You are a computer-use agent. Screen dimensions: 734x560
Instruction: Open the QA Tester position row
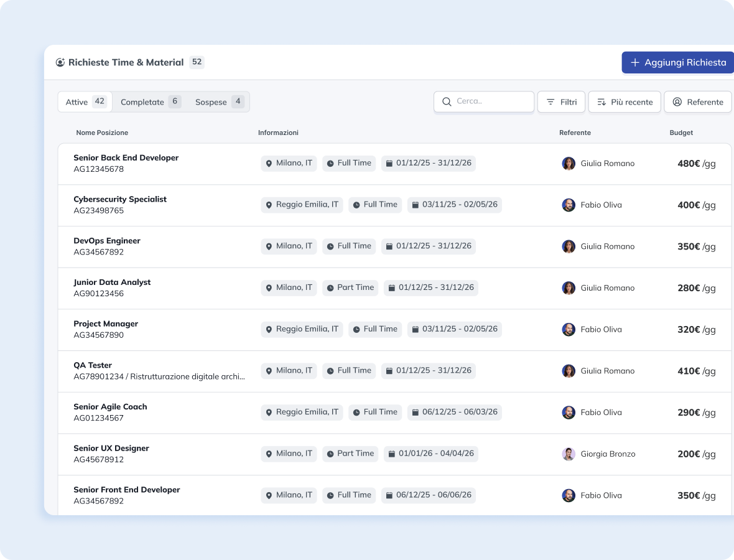coord(93,365)
